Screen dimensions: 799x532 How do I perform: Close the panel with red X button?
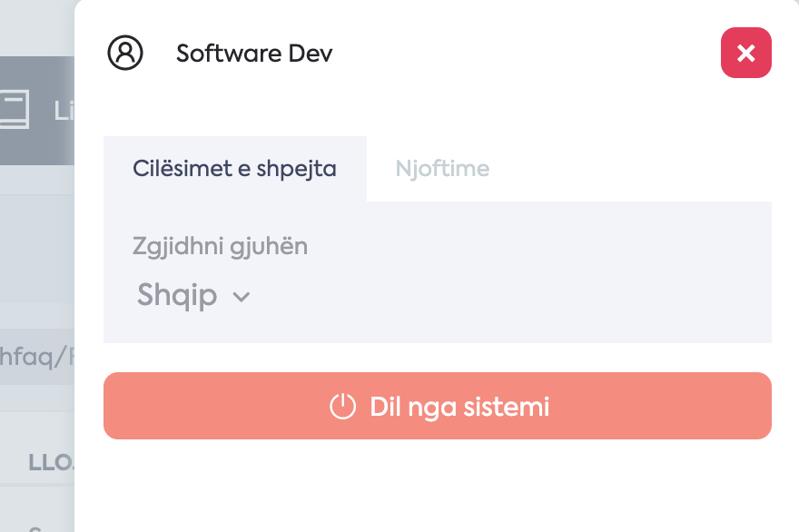pos(746,53)
